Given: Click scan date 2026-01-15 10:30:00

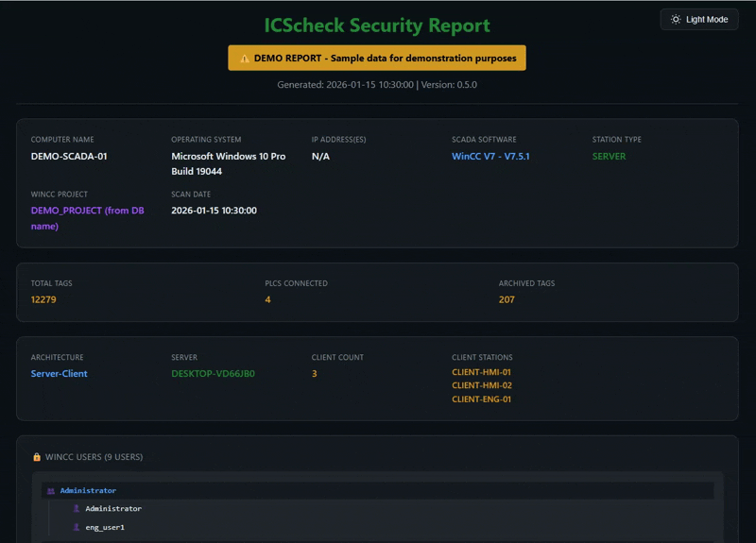Looking at the screenshot, I should pyautogui.click(x=215, y=211).
